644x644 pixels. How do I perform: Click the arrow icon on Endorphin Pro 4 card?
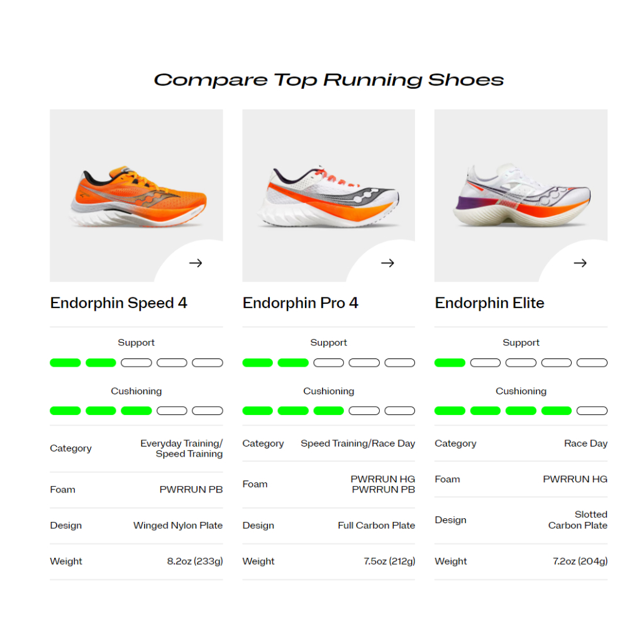388,263
